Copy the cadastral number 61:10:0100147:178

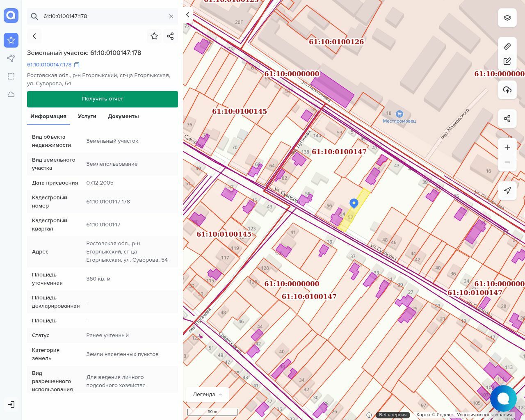77,65
